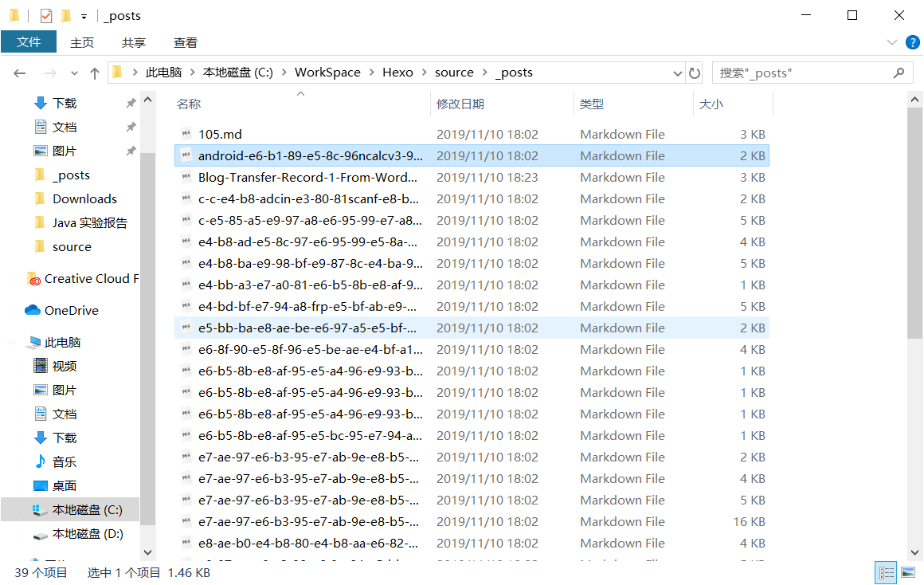The height and width of the screenshot is (585, 924).
Task: Sort files by 修改日期 column header
Action: (460, 104)
